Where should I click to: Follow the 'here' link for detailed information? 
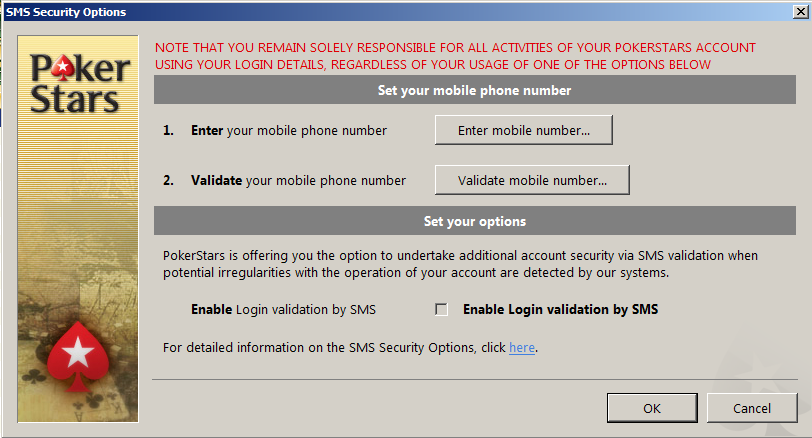click(x=522, y=347)
